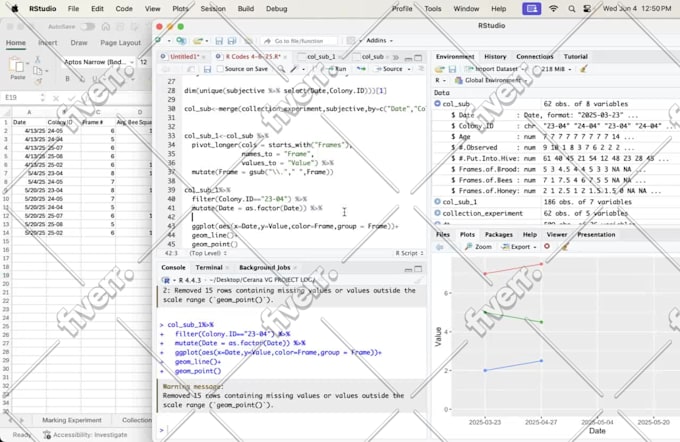Open the Import Dataset dropdown
680x442 pixels.
[495, 69]
